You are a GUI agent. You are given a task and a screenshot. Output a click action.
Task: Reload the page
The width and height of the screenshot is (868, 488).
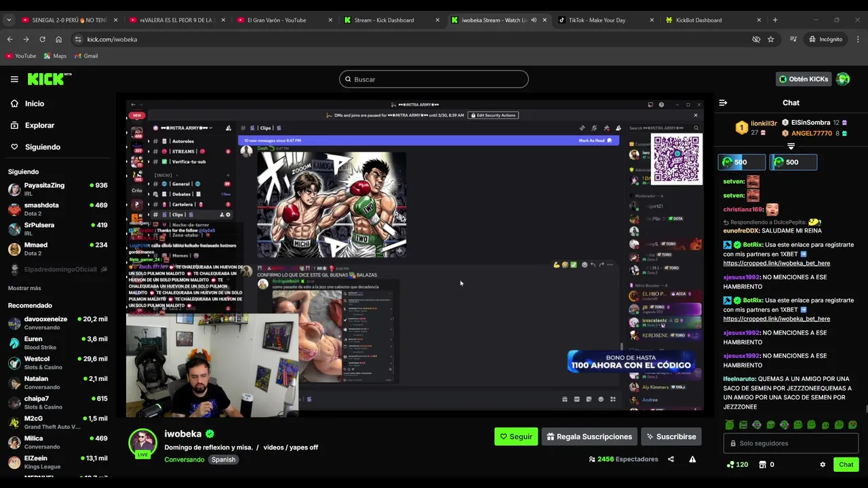[42, 39]
